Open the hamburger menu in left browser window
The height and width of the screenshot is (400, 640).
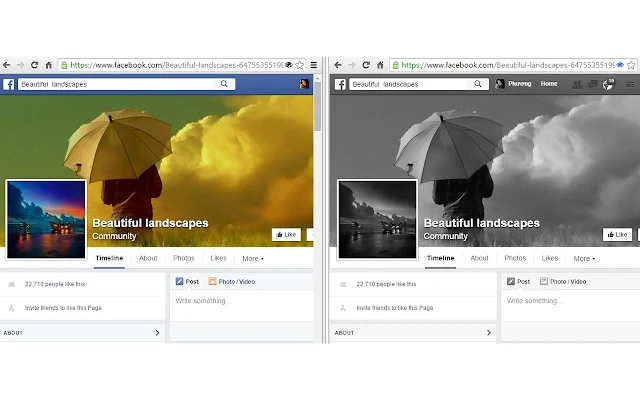[313, 65]
